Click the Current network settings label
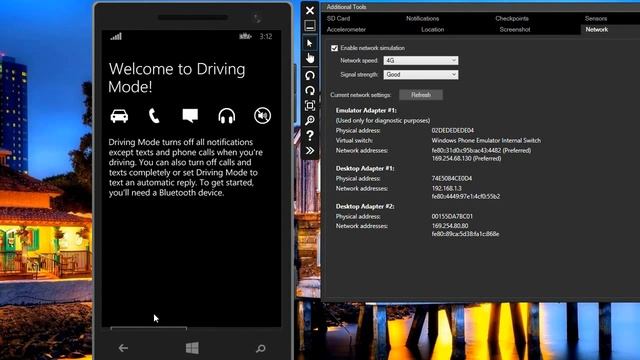Viewport: 640px width, 360px height. point(360,95)
